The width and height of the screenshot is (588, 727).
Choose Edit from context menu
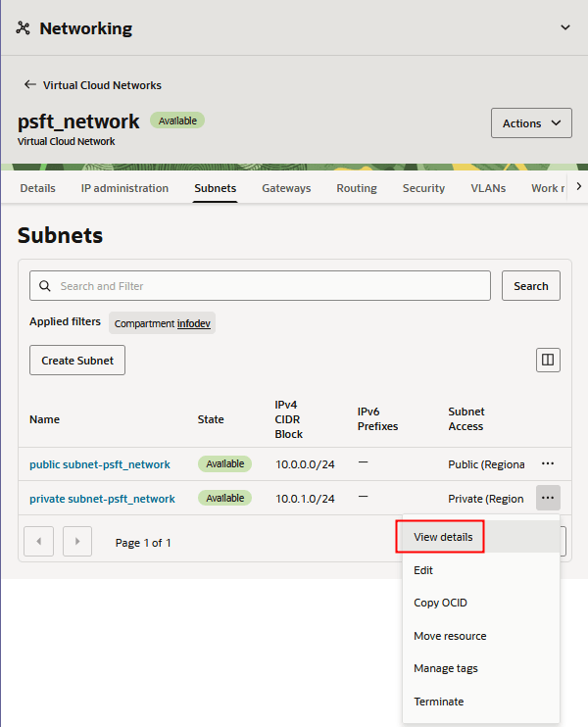(481, 570)
